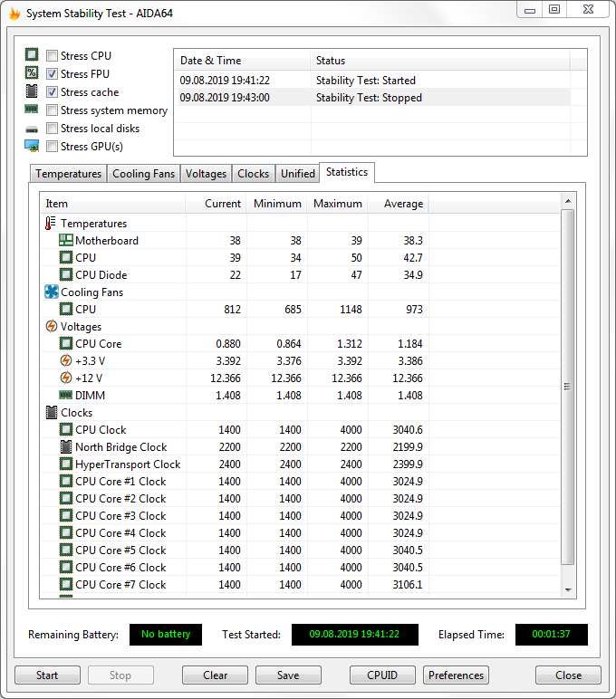Minimize the AIDA64 window
The image size is (616, 699).
(529, 10)
